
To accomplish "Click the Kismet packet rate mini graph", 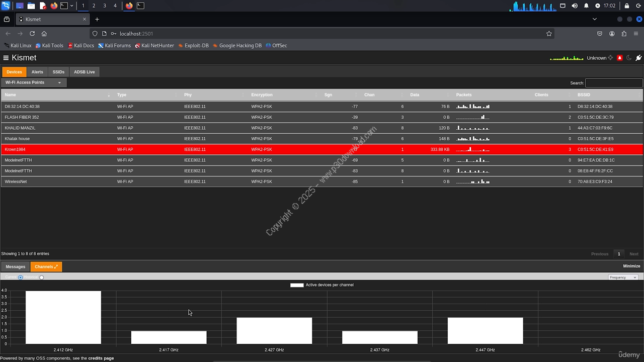I will click(567, 58).
